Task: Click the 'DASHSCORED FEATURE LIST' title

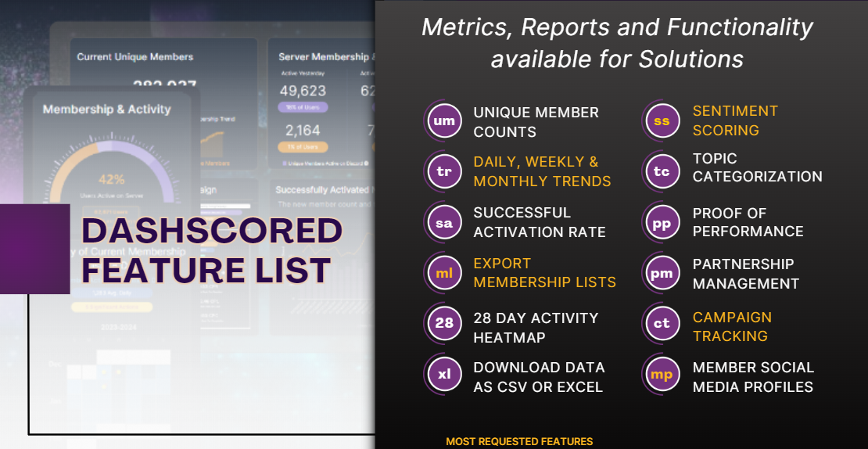Action: pos(212,250)
